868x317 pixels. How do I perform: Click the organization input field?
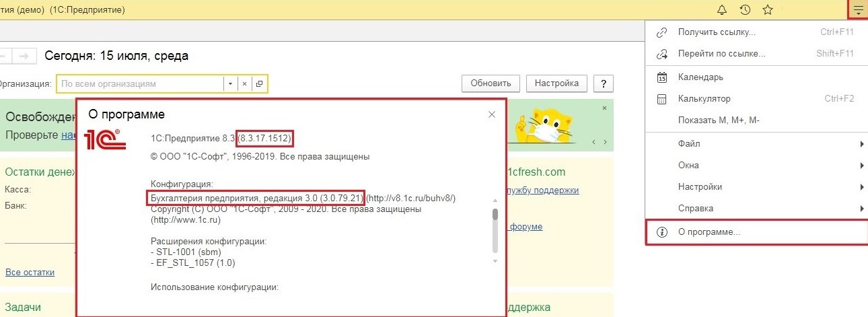click(140, 84)
